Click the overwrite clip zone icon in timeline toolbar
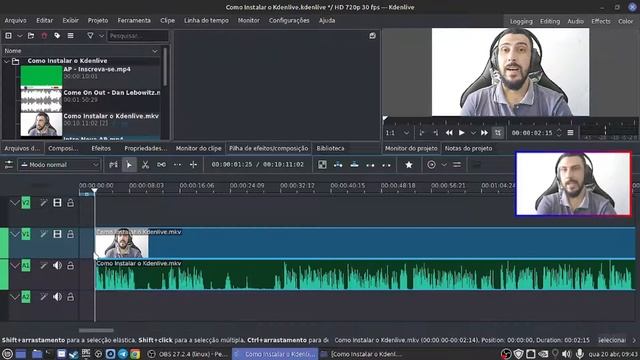The width and height of the screenshot is (640, 360). (x=354, y=164)
